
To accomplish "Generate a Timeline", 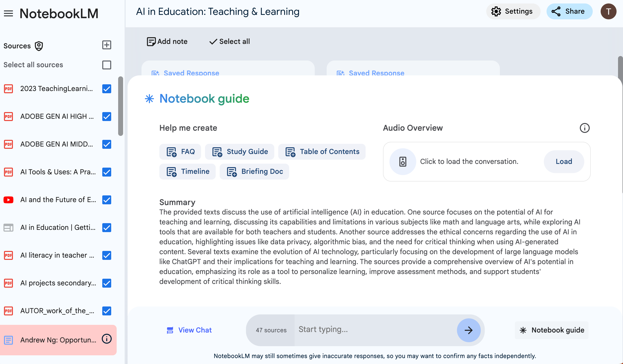I will coord(187,172).
